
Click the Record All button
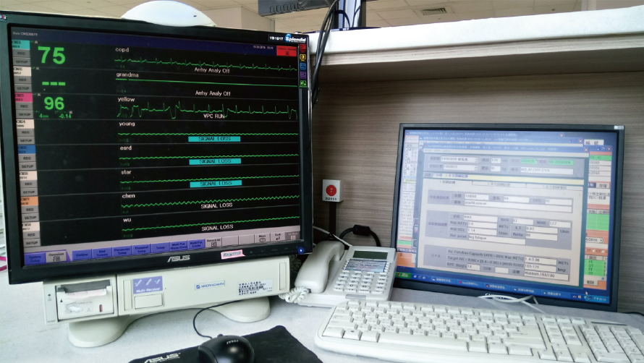(213, 242)
